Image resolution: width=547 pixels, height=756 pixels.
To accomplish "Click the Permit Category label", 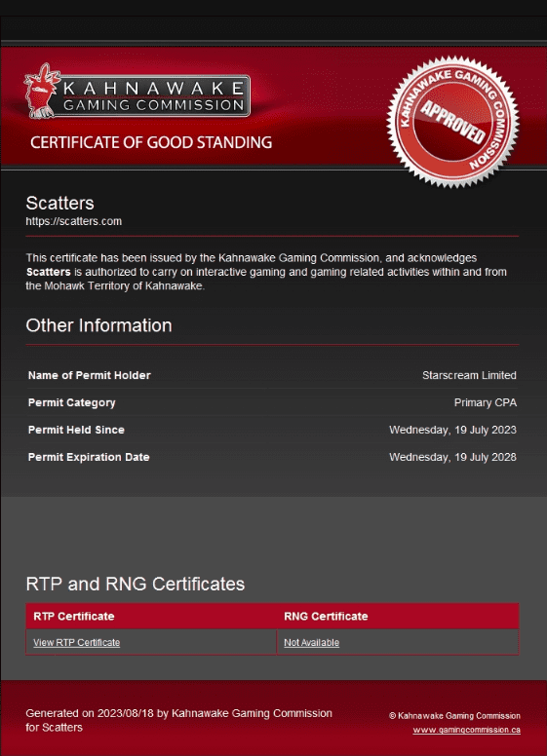I will (71, 402).
